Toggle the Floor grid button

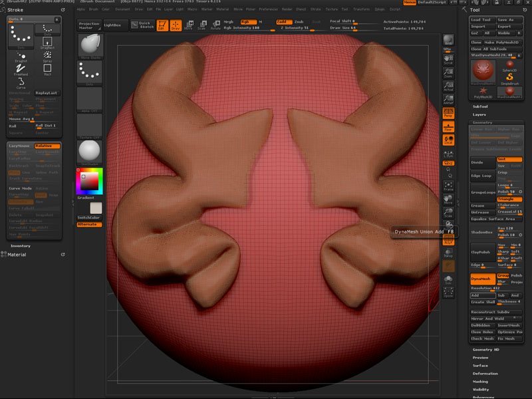(x=448, y=126)
